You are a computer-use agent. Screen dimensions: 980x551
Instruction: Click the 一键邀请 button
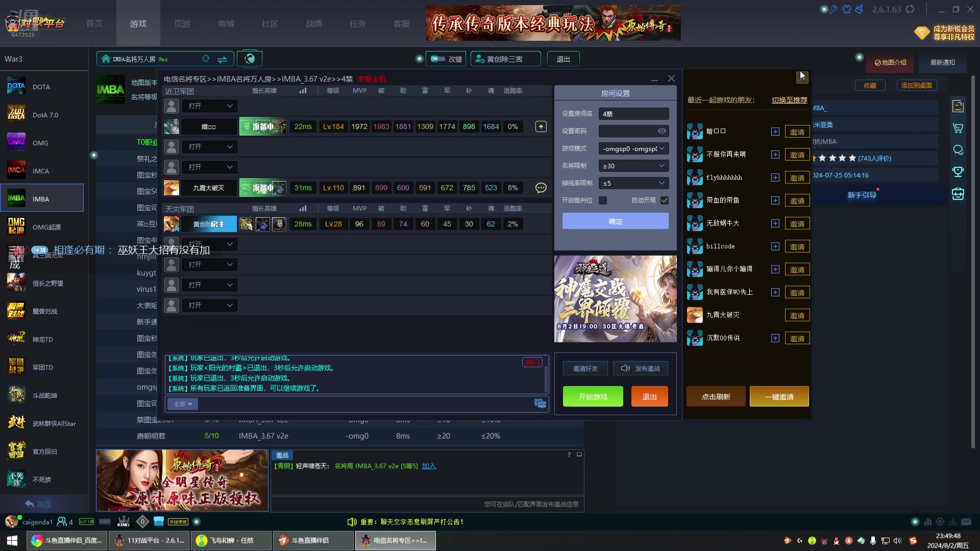779,396
